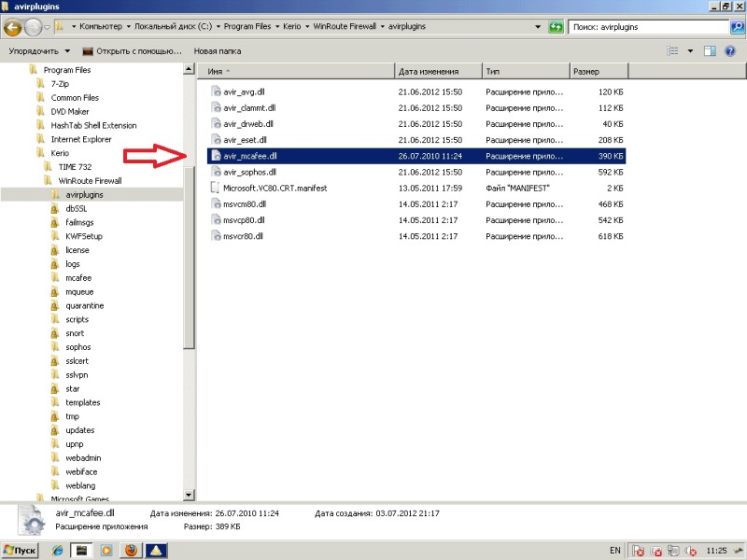Select the avir_sophos.dll file
The height and width of the screenshot is (560, 747).
(x=248, y=172)
